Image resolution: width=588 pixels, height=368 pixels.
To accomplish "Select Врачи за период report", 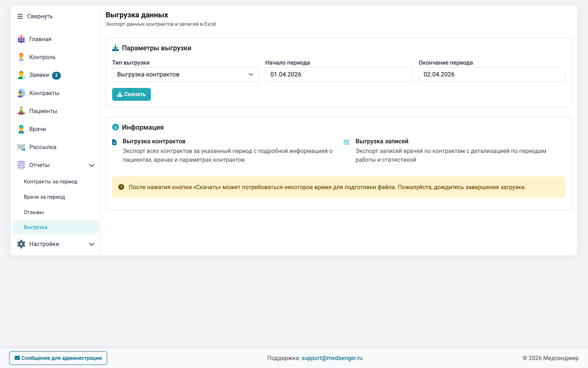I will coord(55,197).
